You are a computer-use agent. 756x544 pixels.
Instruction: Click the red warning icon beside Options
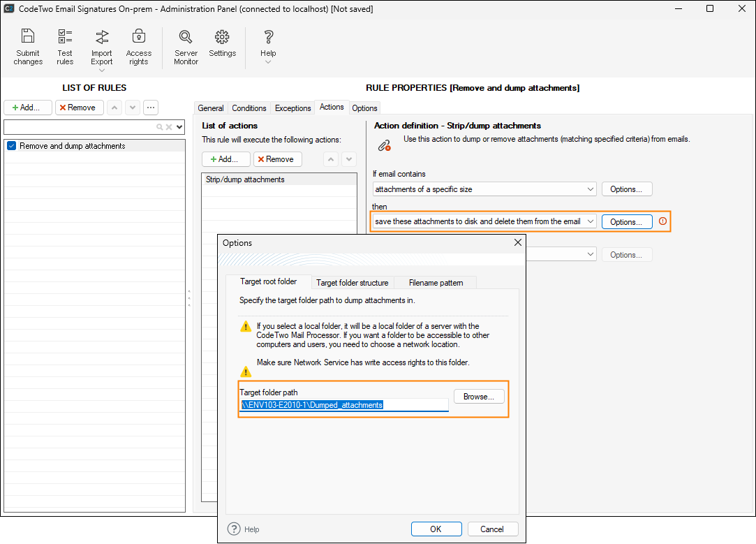coord(662,221)
